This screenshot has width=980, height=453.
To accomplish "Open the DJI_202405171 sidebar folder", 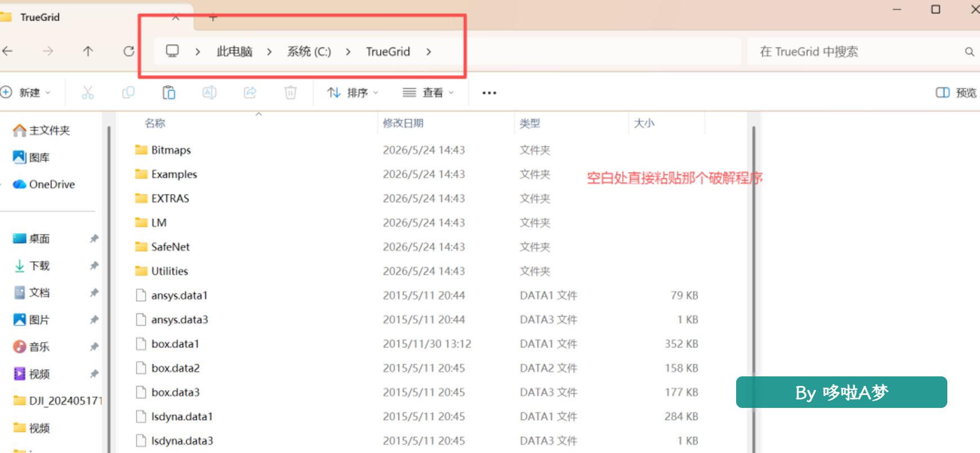I will click(58, 401).
